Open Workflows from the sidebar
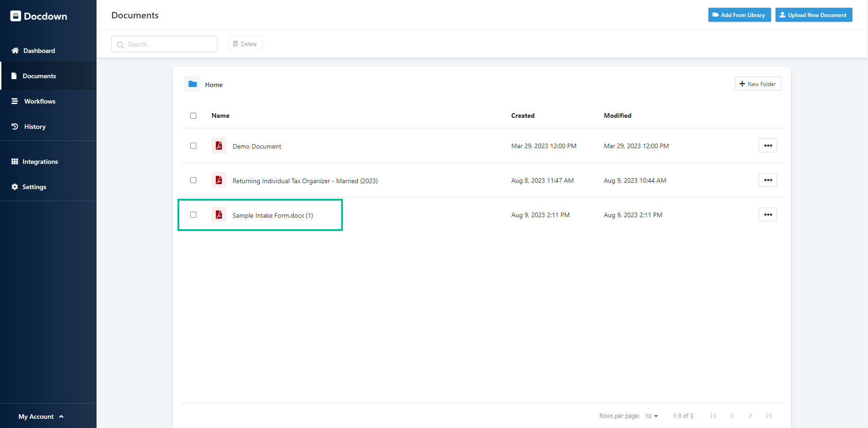868x428 pixels. [39, 101]
